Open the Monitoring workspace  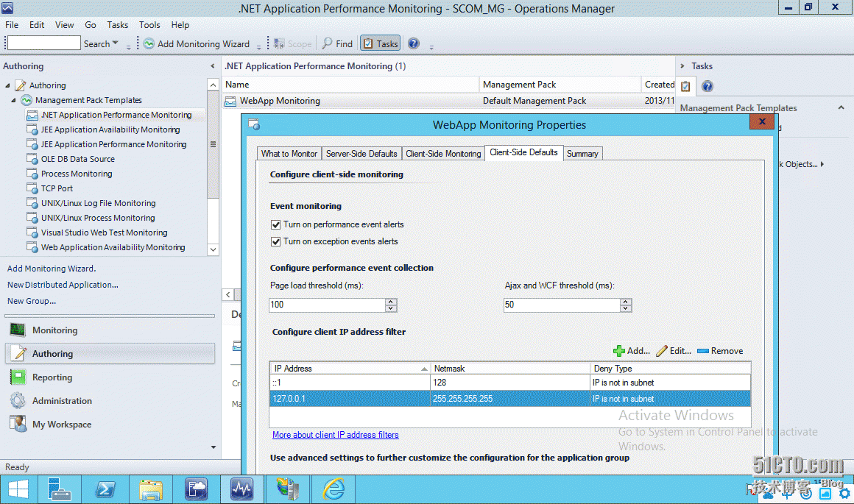tap(110, 330)
